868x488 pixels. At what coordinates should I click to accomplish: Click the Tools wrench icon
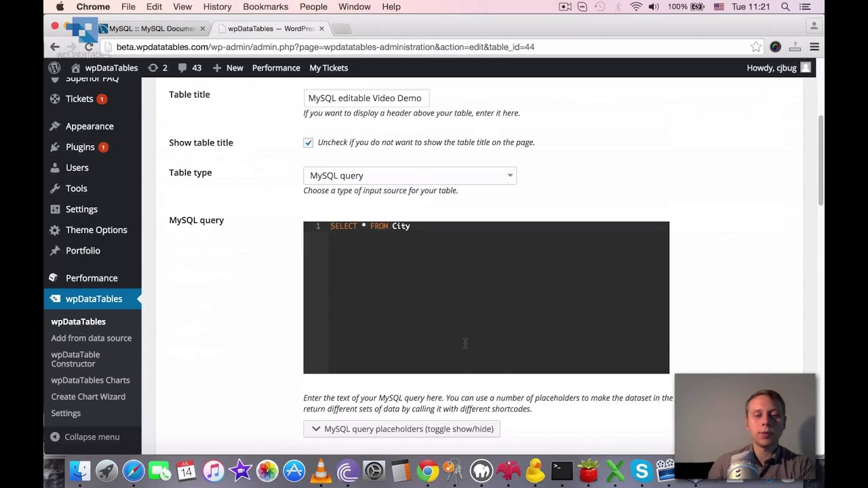[55, 188]
